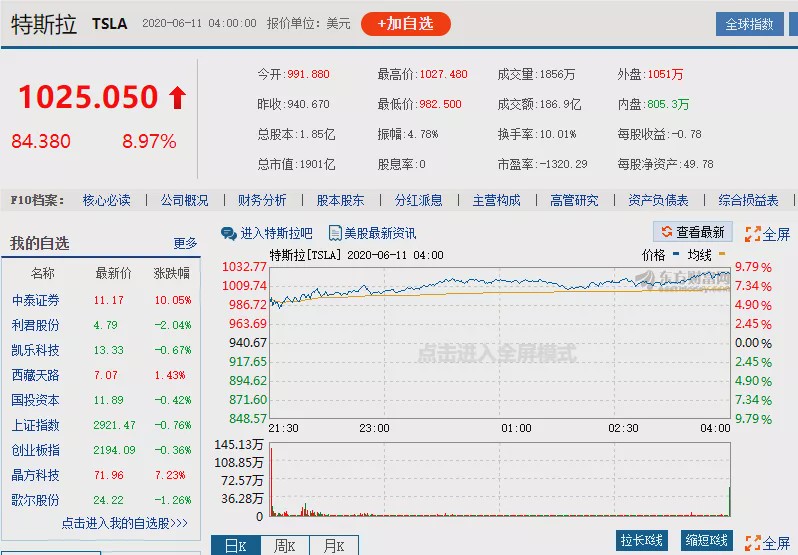Click the chat bubble icon beside 进入特斯拉吧
This screenshot has width=798, height=555.
pos(229,233)
